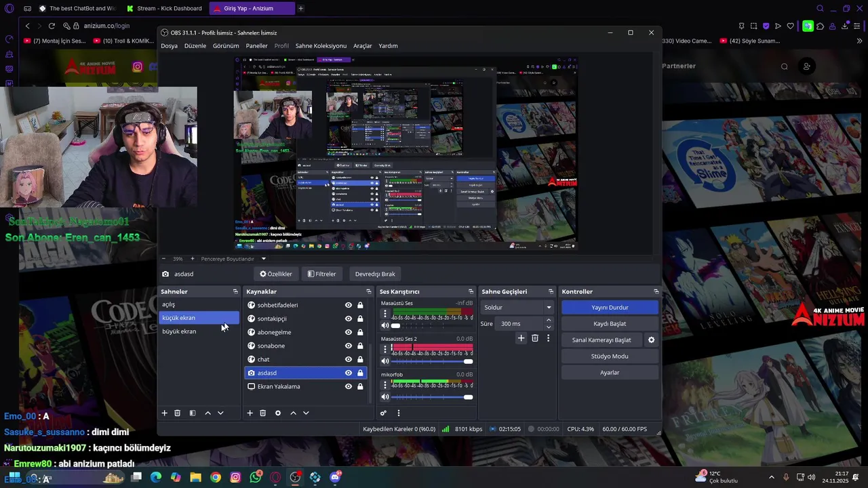Click Yayını Durdur button

click(610, 307)
